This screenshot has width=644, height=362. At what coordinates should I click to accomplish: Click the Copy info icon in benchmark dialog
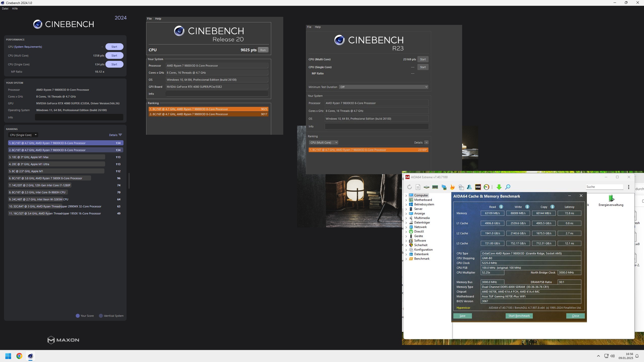point(552,207)
